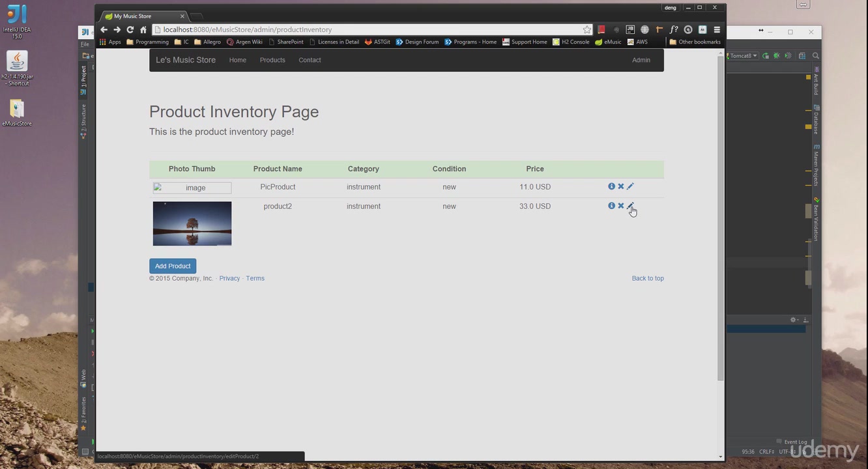Open the Bean Validation side tab
The image size is (868, 469).
(x=816, y=219)
